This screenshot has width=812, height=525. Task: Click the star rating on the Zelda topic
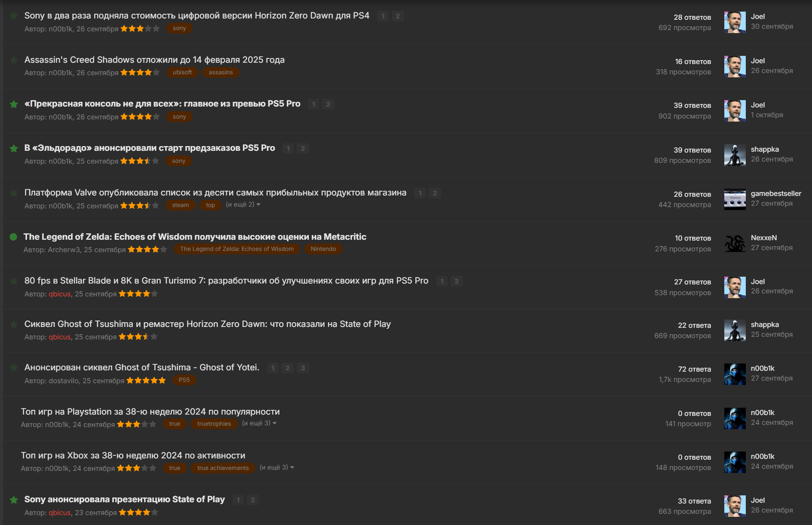(x=147, y=249)
